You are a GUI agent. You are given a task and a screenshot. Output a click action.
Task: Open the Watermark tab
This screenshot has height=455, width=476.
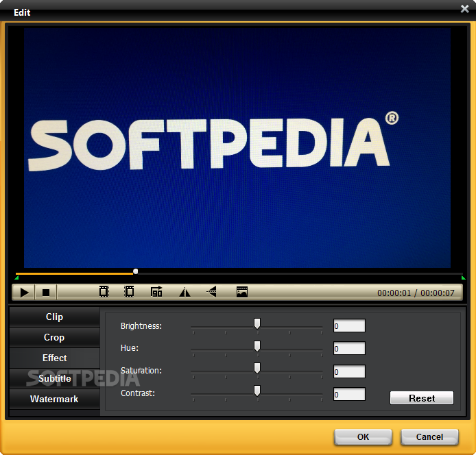click(x=55, y=399)
